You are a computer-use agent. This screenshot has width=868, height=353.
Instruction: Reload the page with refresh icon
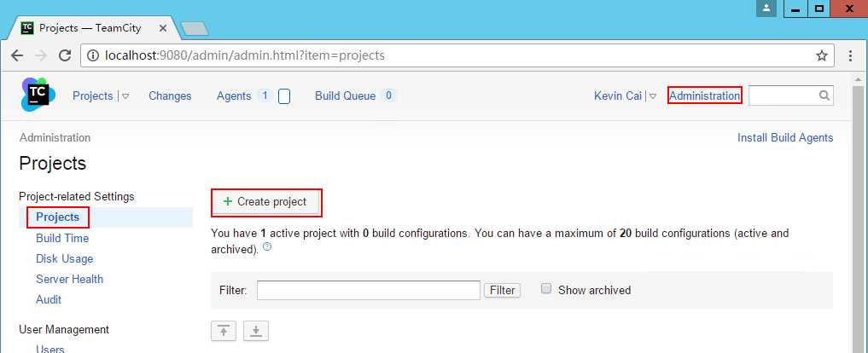coord(66,55)
